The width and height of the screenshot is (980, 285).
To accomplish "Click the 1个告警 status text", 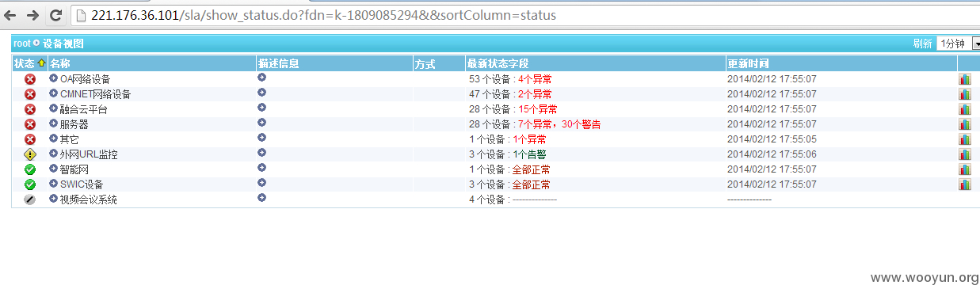I will coord(530,154).
